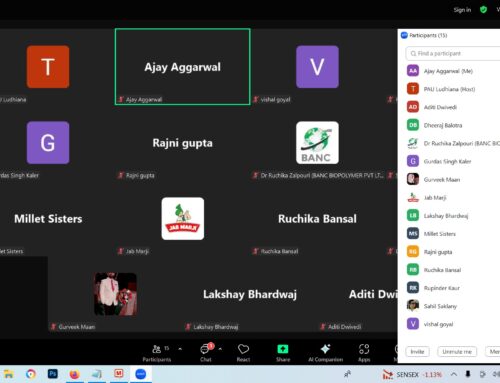This screenshot has height=383, width=500.
Task: Click the orange T avatar video tile
Action: (48, 67)
